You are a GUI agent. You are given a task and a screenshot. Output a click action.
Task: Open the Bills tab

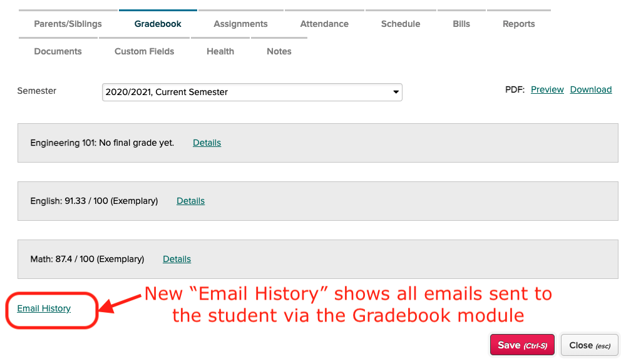461,24
